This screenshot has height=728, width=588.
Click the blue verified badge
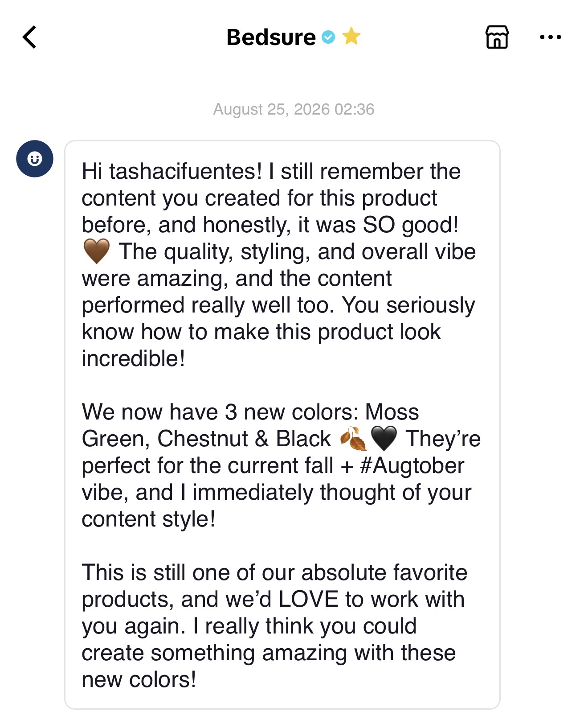click(328, 37)
